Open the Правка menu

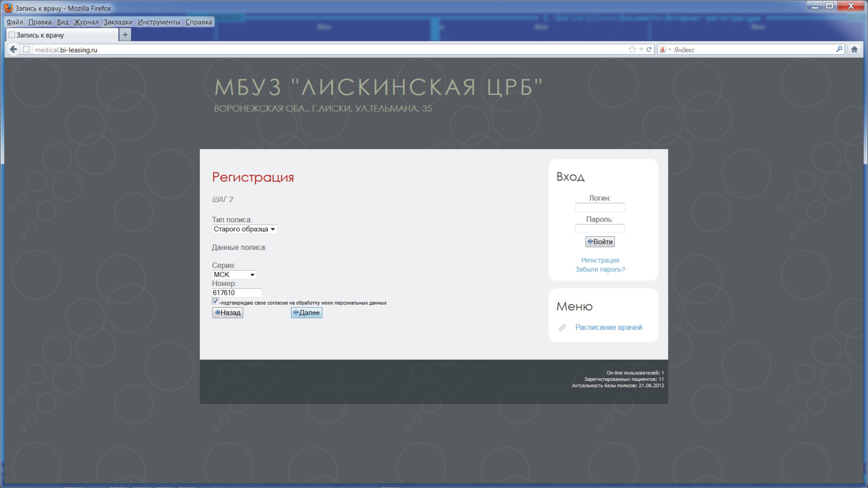pyautogui.click(x=40, y=22)
